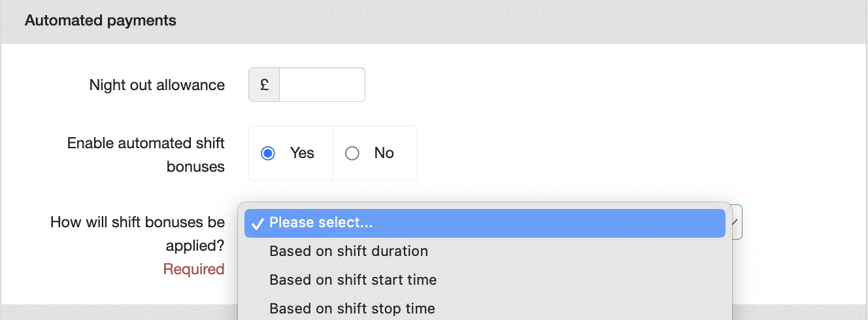Click the Night out allowance label

pyautogui.click(x=157, y=85)
